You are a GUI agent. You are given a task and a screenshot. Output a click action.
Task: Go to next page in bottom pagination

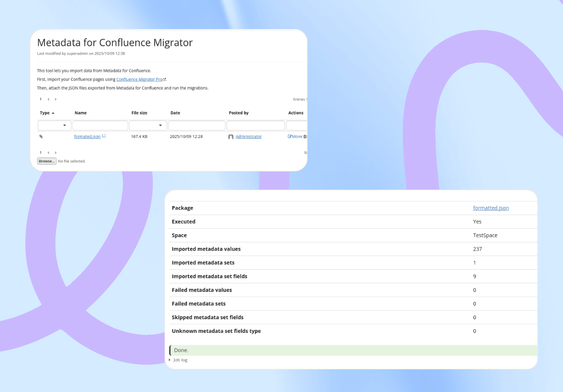coord(55,152)
